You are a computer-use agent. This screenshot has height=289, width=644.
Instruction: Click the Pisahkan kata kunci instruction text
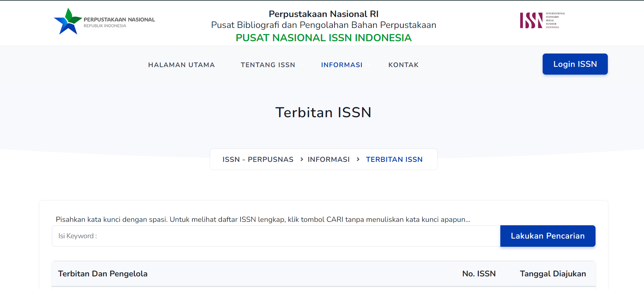263,219
